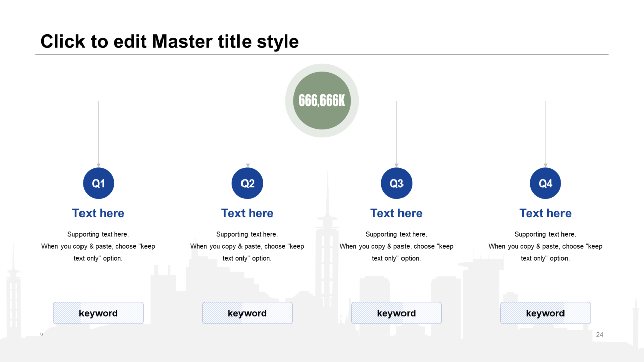Click the Q1 blue circle
The height and width of the screenshot is (362, 644).
coord(98,184)
